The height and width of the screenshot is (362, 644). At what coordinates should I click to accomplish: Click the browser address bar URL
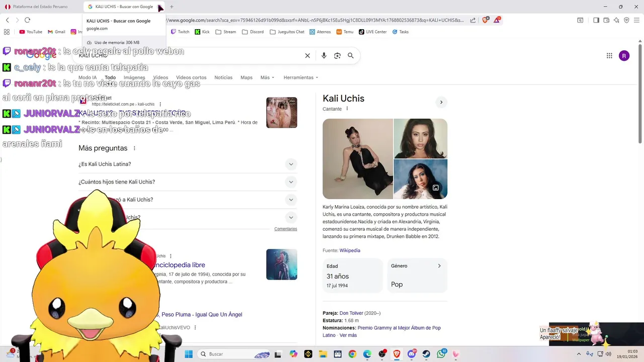pos(314,20)
